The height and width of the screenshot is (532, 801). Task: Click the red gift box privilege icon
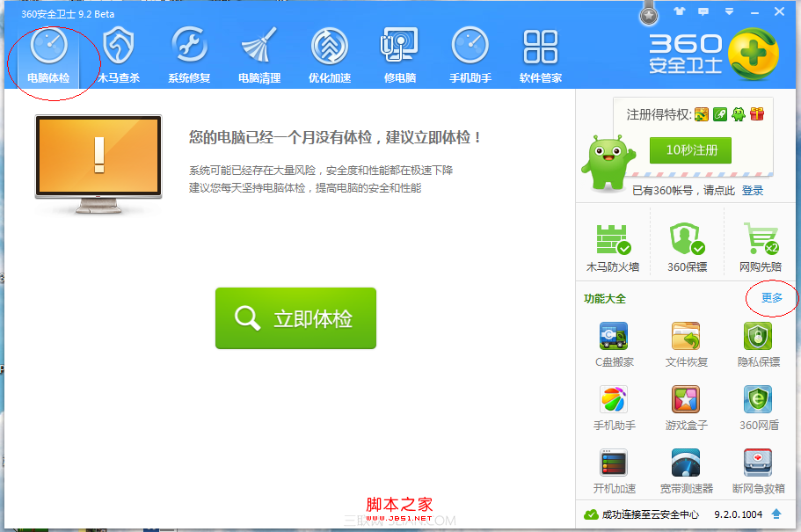[757, 114]
